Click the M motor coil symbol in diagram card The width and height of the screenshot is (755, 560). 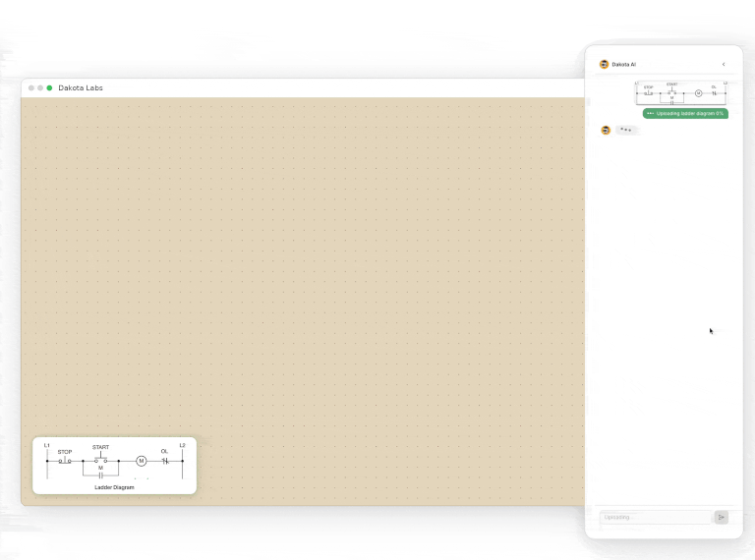click(x=142, y=461)
